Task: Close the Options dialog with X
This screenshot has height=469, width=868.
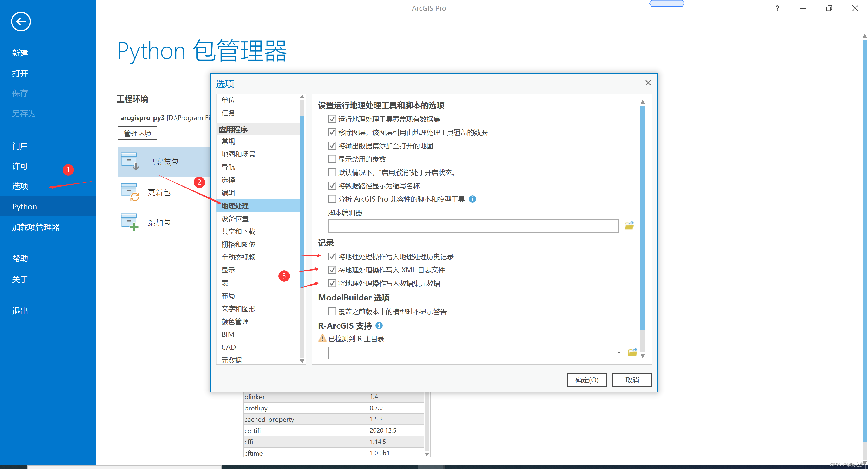Action: coord(648,83)
